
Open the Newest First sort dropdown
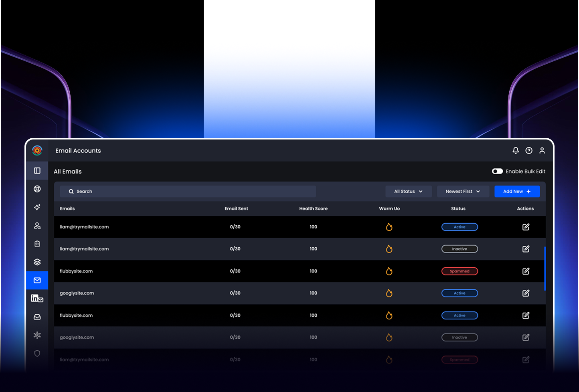click(x=463, y=192)
